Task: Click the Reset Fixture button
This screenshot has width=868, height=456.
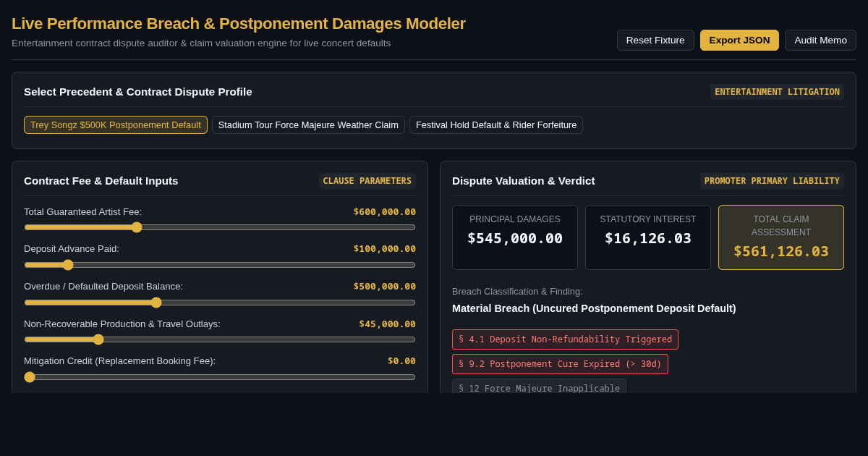Action: pyautogui.click(x=655, y=40)
